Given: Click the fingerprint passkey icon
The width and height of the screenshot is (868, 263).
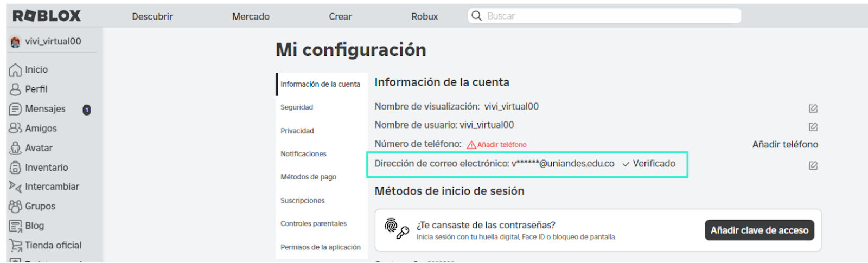Looking at the screenshot, I should point(397,229).
